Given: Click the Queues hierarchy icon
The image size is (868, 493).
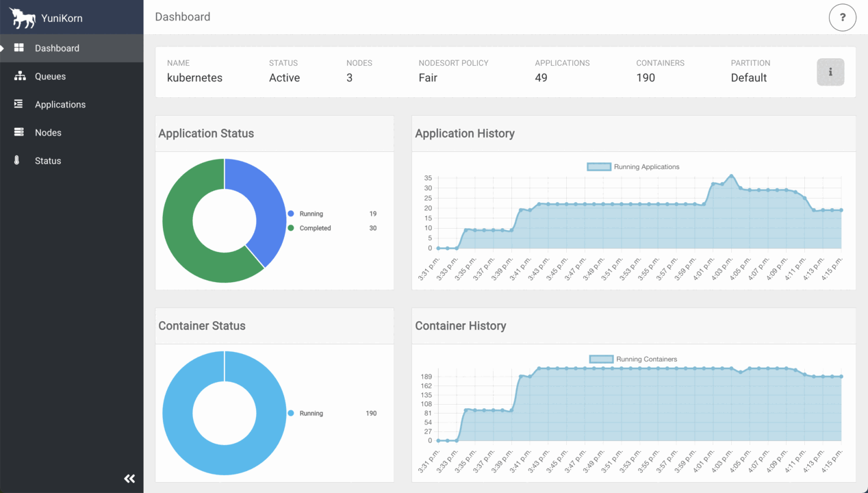Looking at the screenshot, I should (19, 76).
